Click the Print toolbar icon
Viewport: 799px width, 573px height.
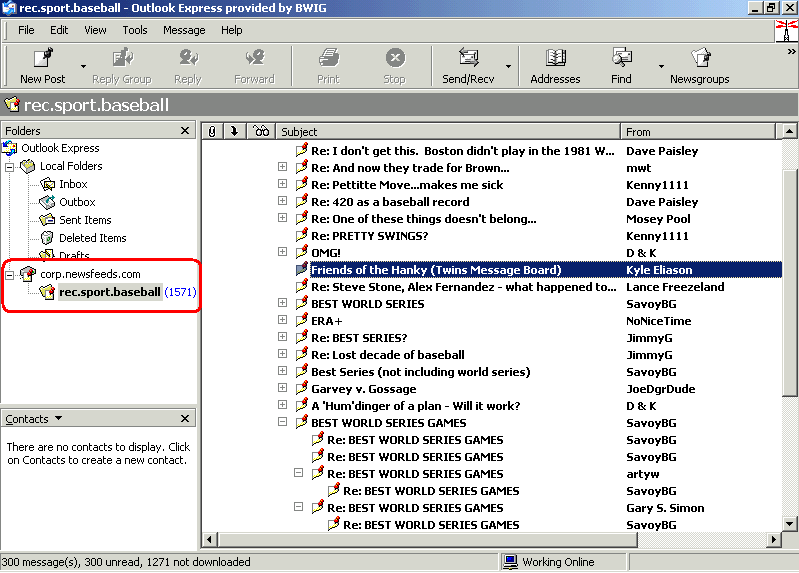pyautogui.click(x=329, y=58)
